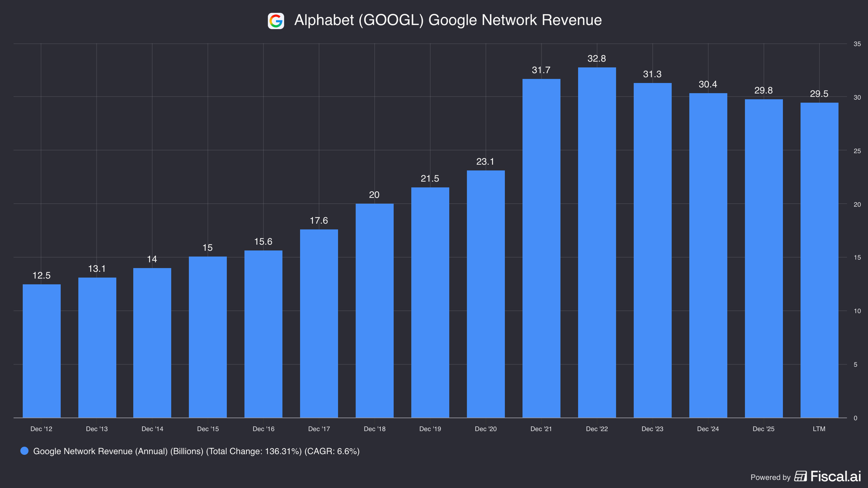Click the 'Powered by' text
The width and height of the screenshot is (868, 488).
770,477
